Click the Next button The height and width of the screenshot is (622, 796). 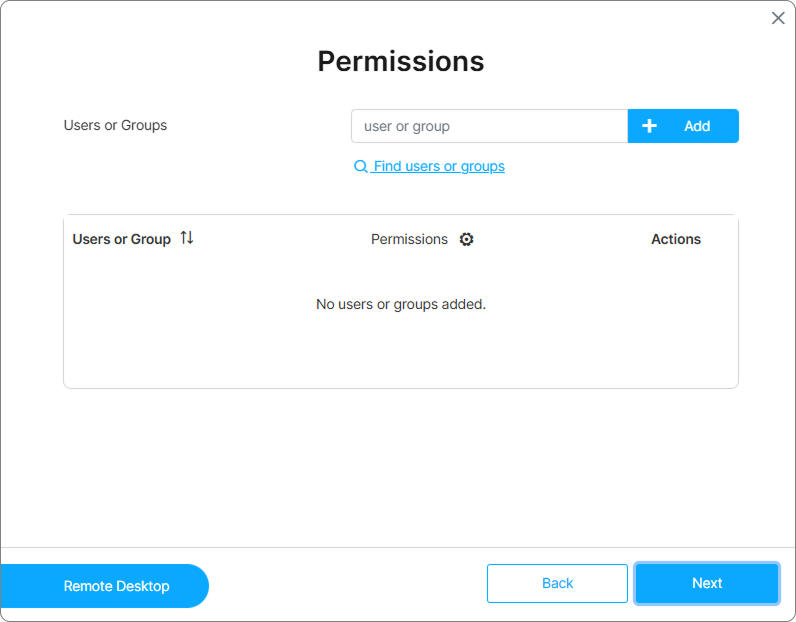click(x=707, y=583)
